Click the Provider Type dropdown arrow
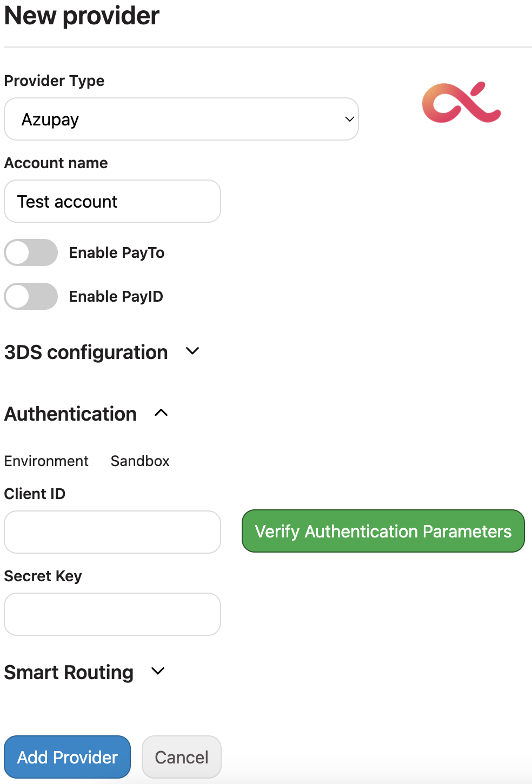The width and height of the screenshot is (532, 784). point(349,119)
